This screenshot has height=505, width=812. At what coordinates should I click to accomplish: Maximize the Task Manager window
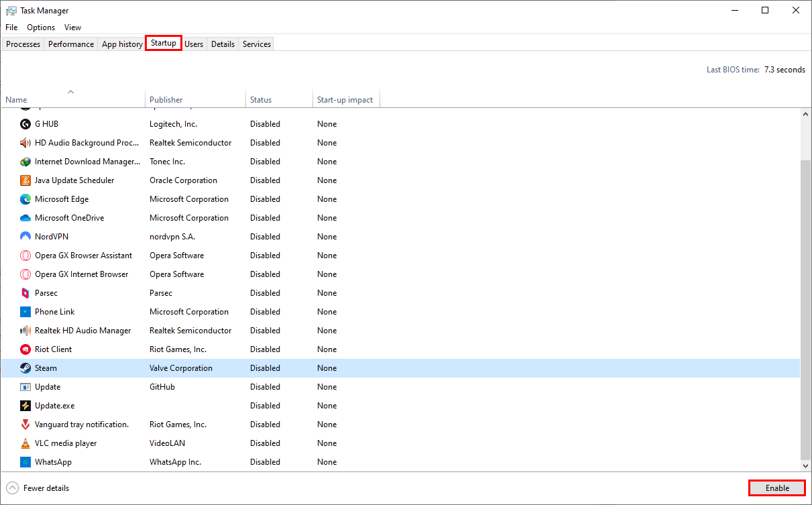tap(765, 10)
